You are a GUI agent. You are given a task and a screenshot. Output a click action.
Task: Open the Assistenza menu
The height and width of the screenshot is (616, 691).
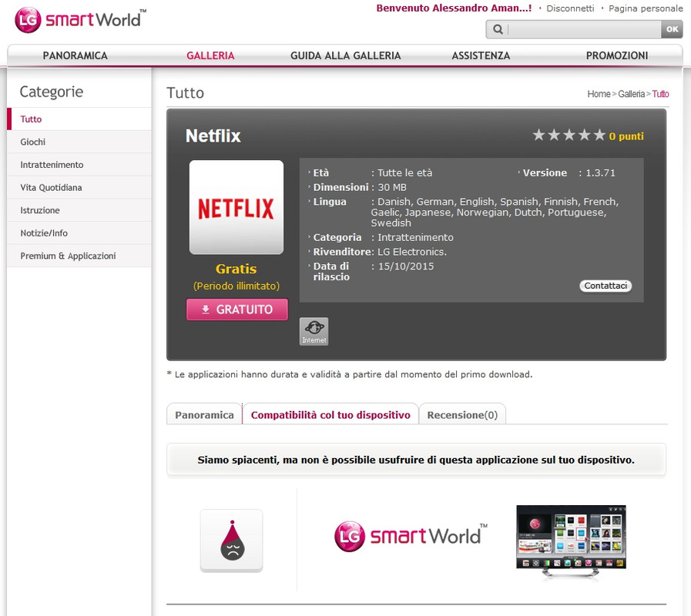pos(481,55)
